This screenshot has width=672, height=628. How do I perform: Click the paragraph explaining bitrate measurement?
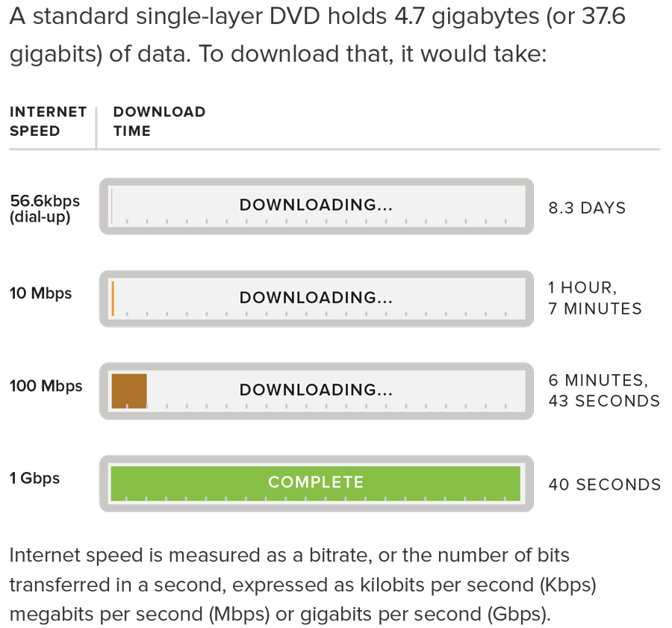(x=302, y=585)
